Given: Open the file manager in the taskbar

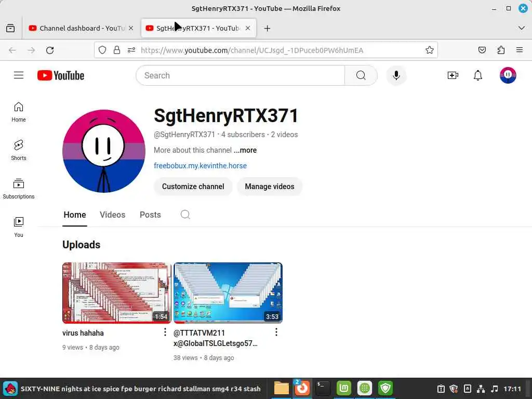Looking at the screenshot, I should click(x=281, y=388).
